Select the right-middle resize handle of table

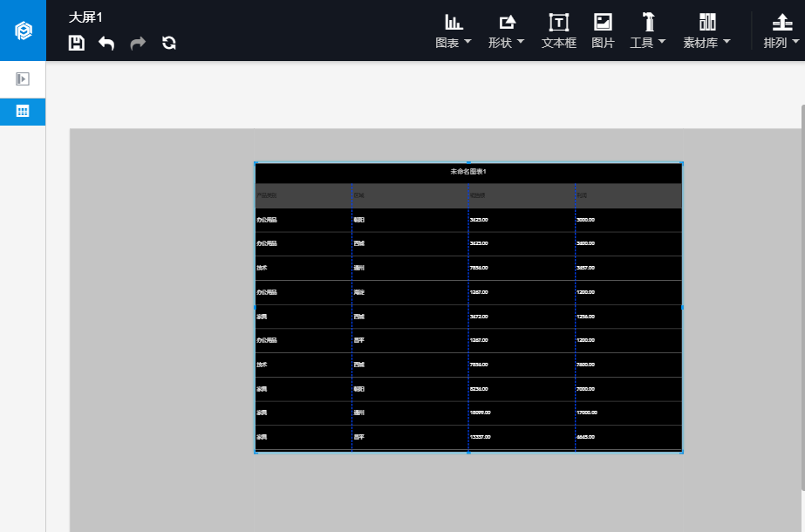682,307
